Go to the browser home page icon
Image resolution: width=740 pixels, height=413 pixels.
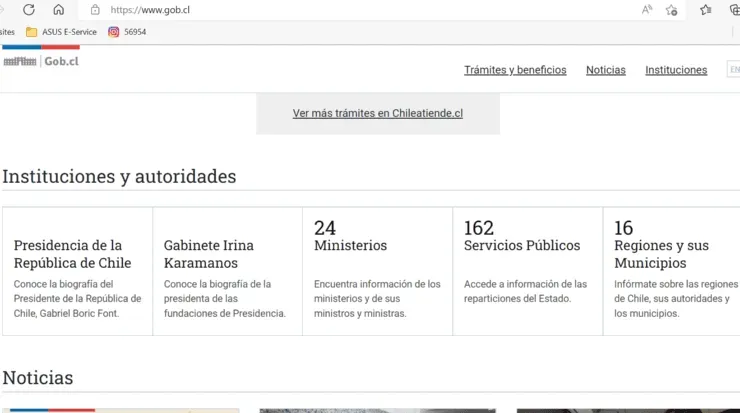click(x=59, y=9)
